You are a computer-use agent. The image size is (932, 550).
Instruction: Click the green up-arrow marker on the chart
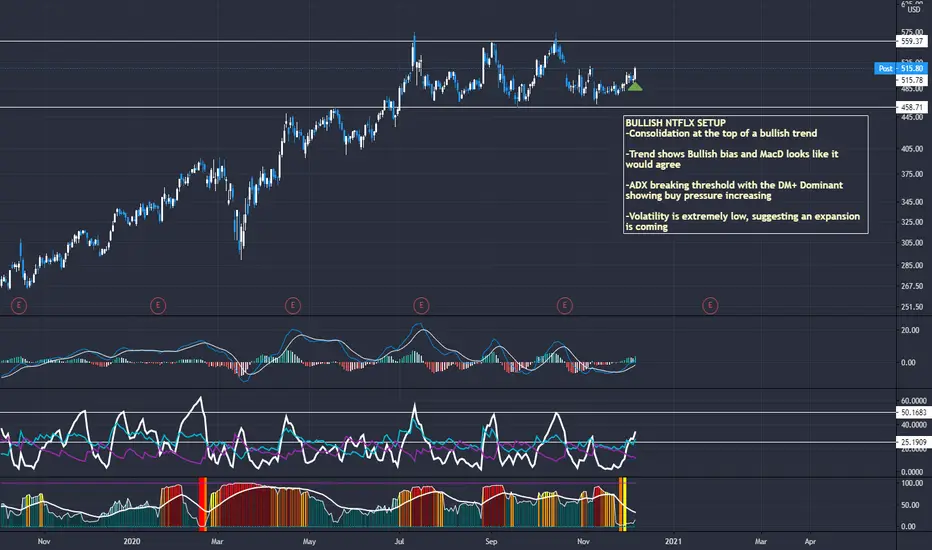(x=635, y=87)
